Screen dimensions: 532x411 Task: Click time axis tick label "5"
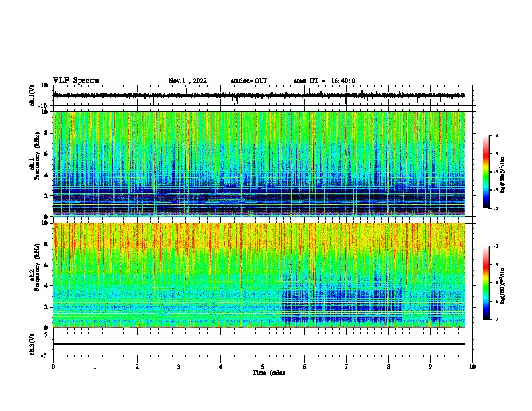(263, 367)
